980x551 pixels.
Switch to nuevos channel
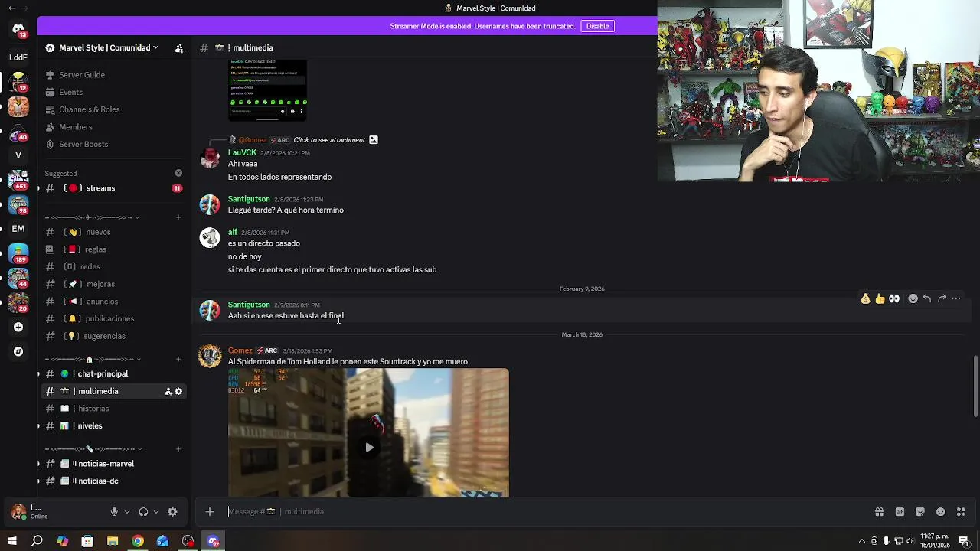[114, 232]
